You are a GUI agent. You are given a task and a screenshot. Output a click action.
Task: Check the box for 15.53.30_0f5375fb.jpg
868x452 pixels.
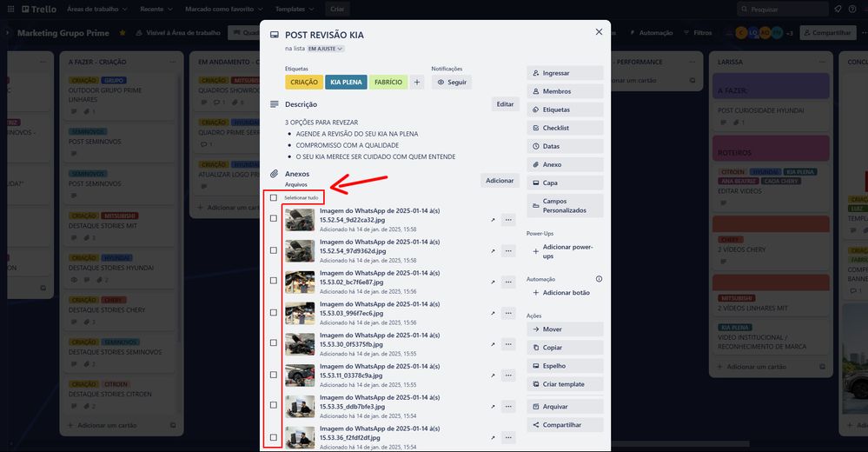(274, 342)
